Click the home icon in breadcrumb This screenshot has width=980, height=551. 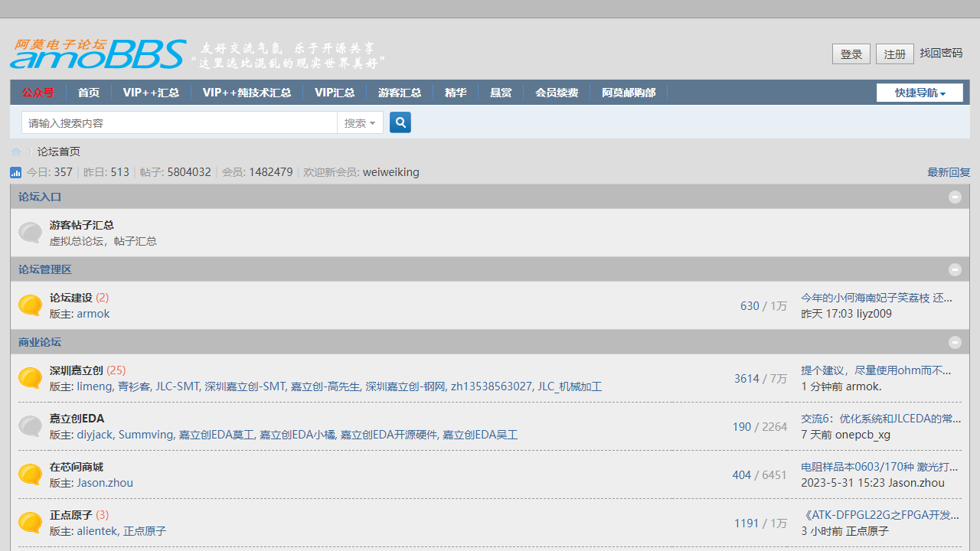click(x=16, y=152)
